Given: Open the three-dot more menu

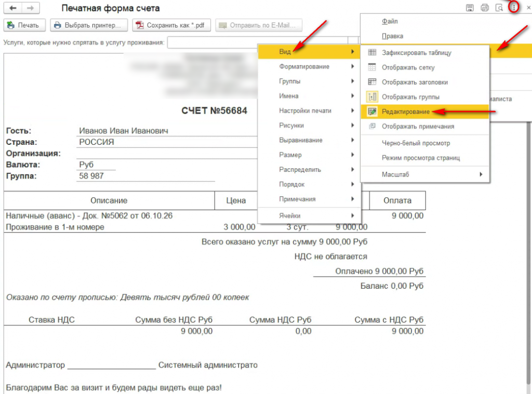Looking at the screenshot, I should [514, 7].
